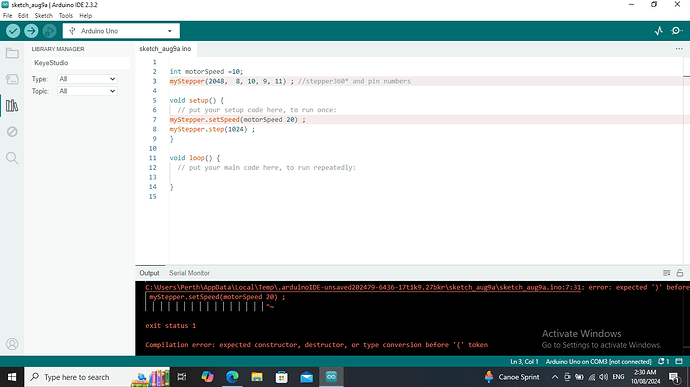Switch to the Output tab

click(x=149, y=273)
